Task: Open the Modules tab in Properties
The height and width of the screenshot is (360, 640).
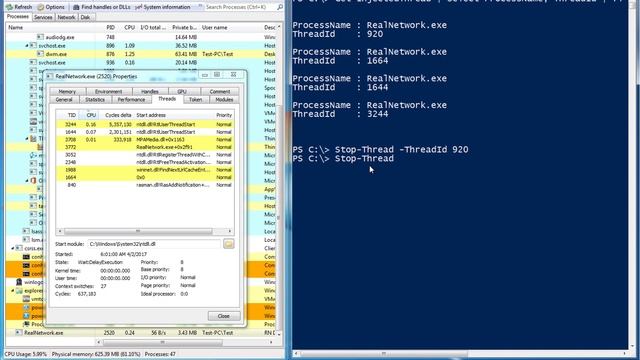Action: [224, 100]
